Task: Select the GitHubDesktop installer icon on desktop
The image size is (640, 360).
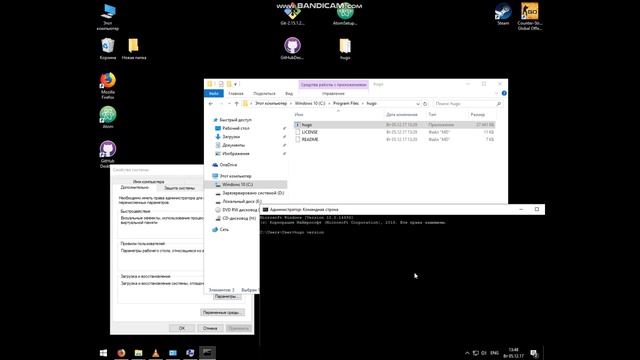Action: (x=292, y=49)
